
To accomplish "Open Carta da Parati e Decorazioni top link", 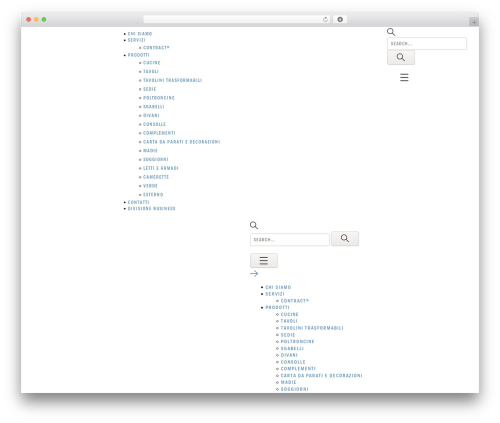I will click(x=181, y=142).
